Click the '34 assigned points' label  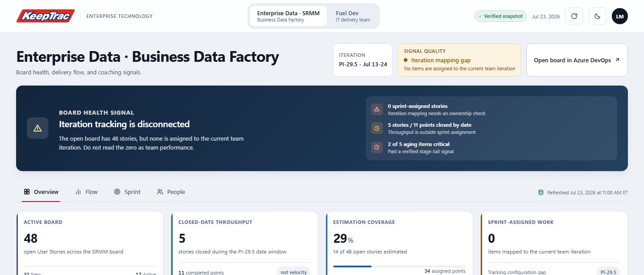tap(445, 271)
